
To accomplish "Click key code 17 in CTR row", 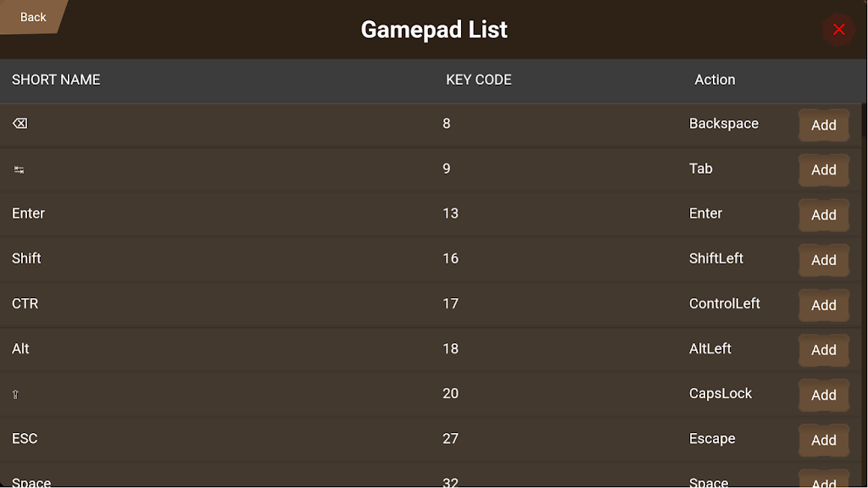I will coord(450,303).
